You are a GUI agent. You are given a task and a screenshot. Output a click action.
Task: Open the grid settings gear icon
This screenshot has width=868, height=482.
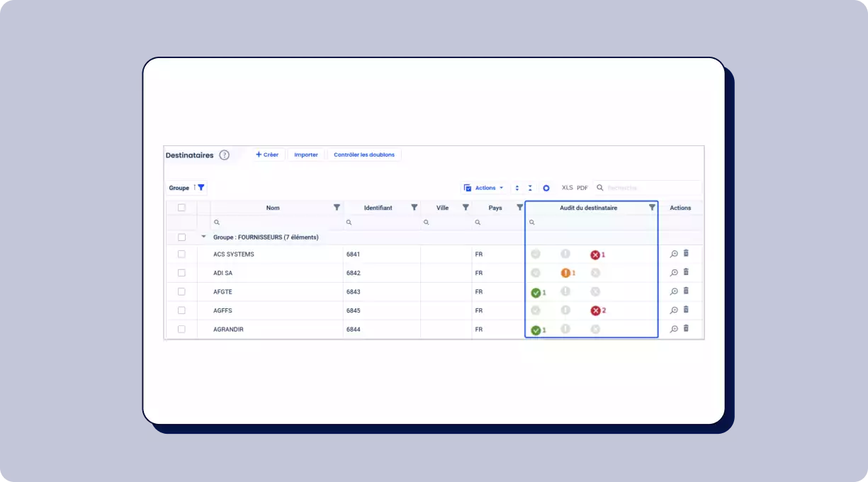click(546, 188)
